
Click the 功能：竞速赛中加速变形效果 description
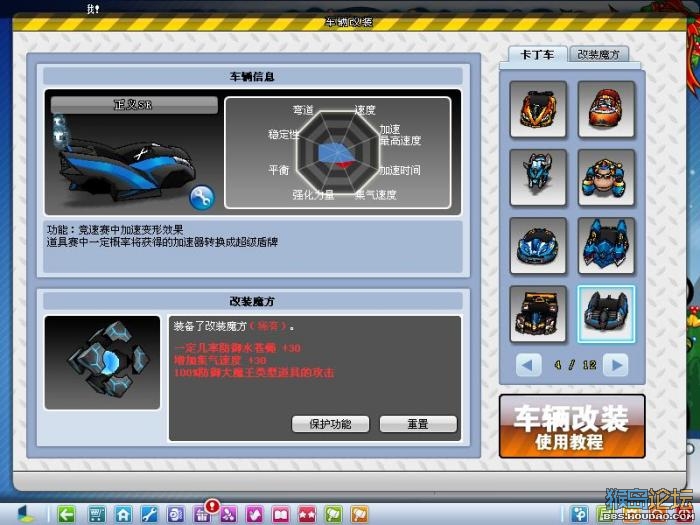(115, 230)
